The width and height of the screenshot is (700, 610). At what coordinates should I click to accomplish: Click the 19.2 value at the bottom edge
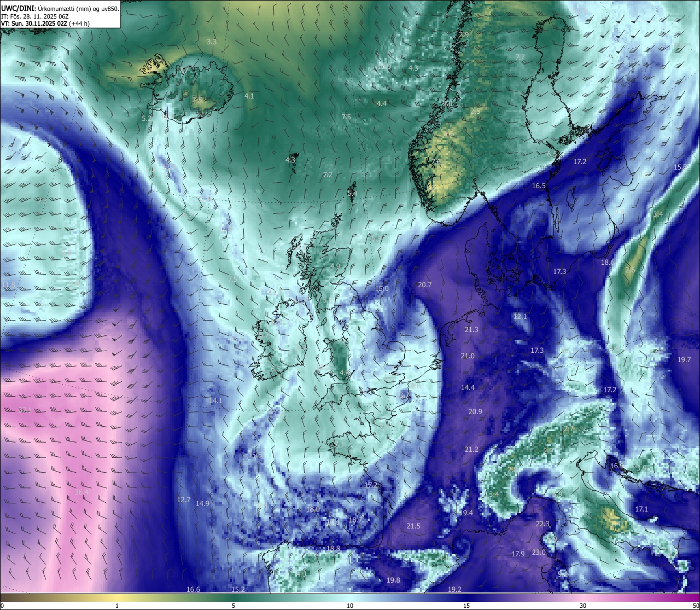[454, 590]
